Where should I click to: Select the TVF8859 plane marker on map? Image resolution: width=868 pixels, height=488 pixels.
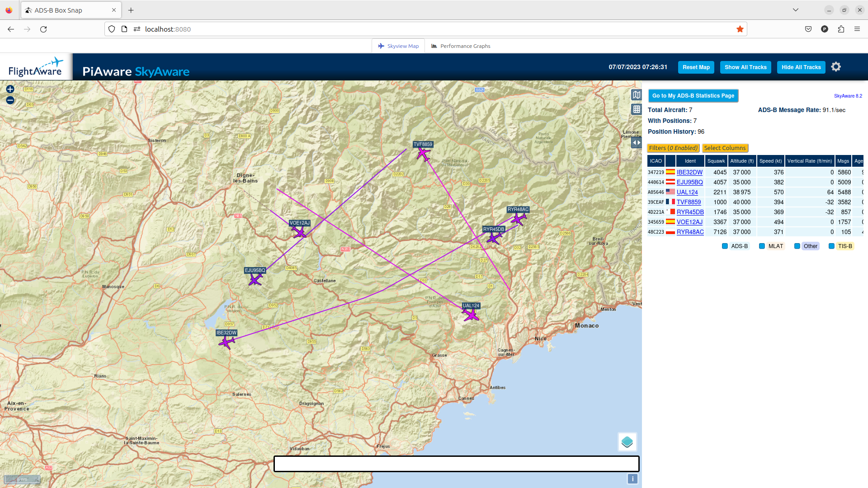coord(423,155)
